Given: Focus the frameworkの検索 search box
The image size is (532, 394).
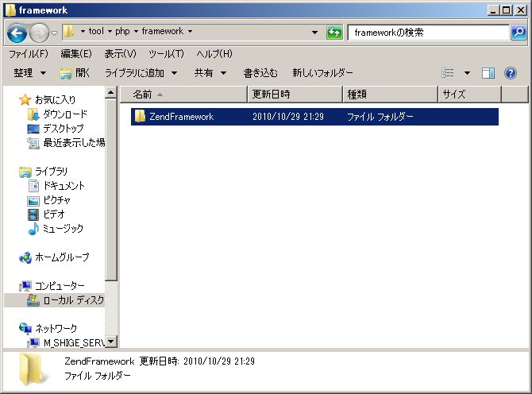Looking at the screenshot, I should [x=429, y=33].
